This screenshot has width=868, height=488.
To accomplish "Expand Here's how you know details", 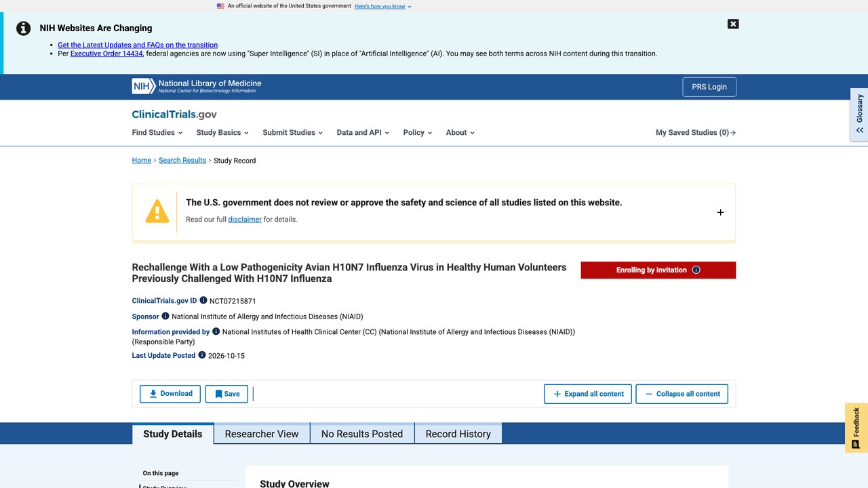I will click(382, 6).
